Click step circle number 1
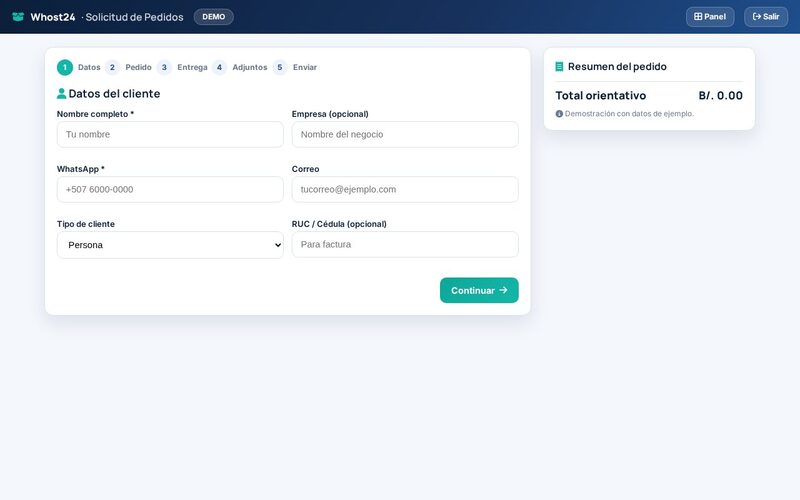The height and width of the screenshot is (500, 800). tap(65, 67)
